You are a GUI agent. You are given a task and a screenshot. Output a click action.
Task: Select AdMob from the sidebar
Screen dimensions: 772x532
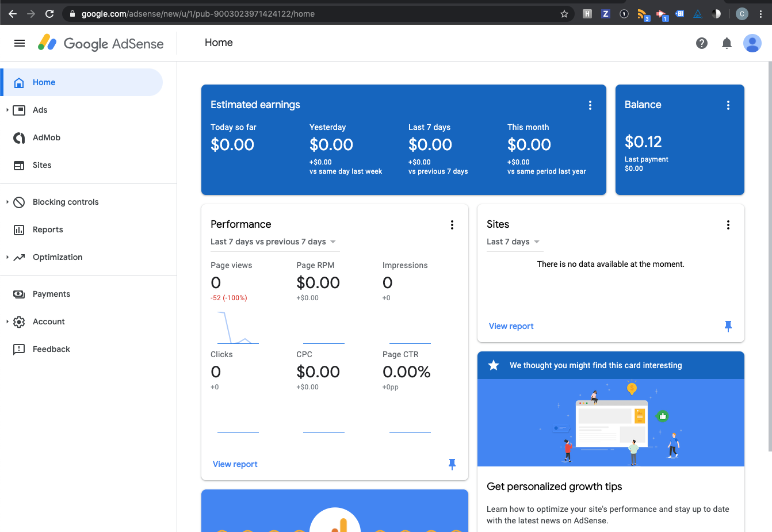[x=46, y=137]
